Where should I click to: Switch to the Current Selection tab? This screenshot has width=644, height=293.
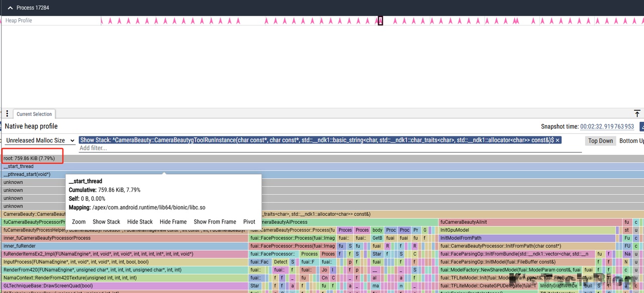[x=34, y=114]
